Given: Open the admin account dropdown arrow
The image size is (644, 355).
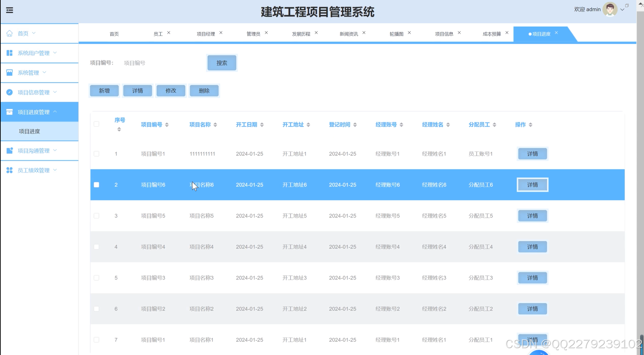Looking at the screenshot, I should point(622,9).
